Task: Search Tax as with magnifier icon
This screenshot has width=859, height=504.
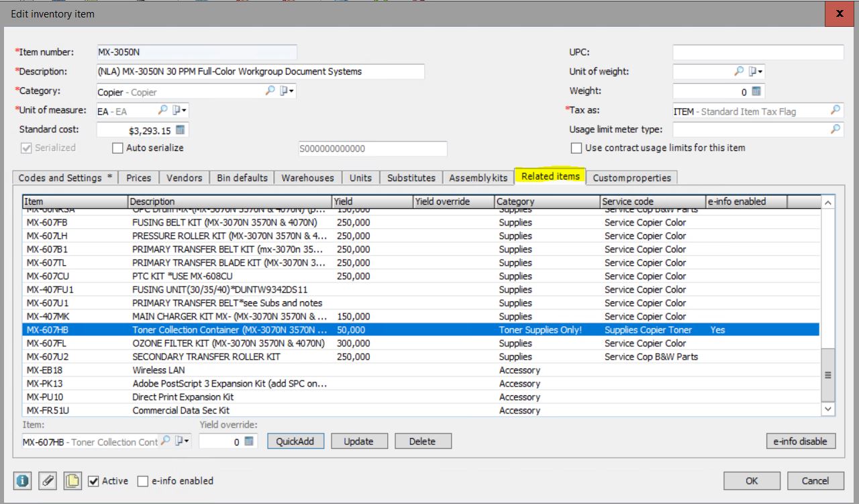Action: [836, 110]
